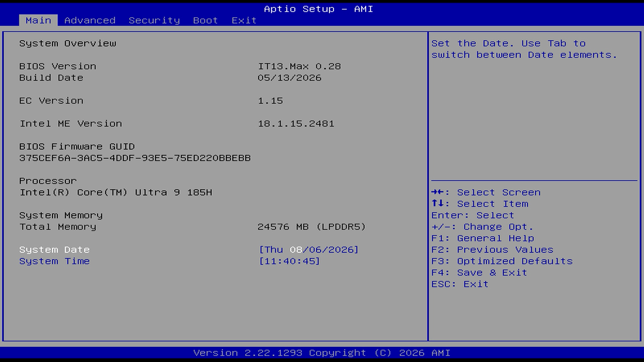Open the Boot tab
The width and height of the screenshot is (644, 362).
(205, 20)
